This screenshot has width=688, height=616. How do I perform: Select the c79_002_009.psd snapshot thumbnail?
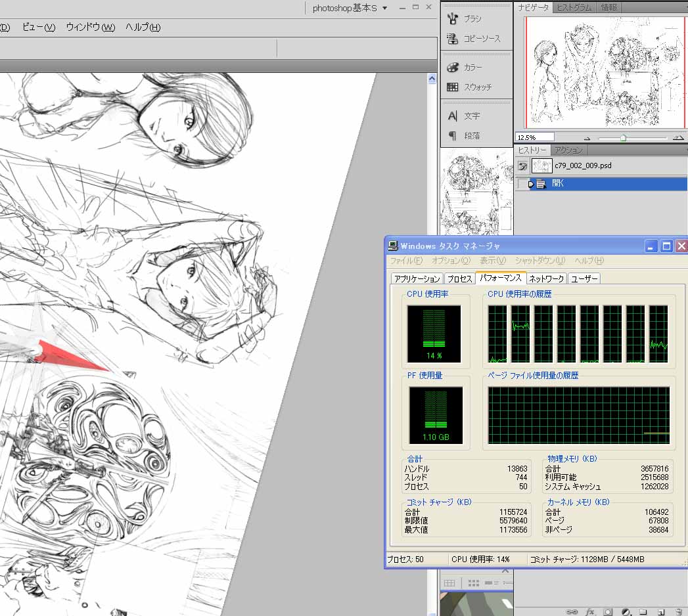(541, 165)
